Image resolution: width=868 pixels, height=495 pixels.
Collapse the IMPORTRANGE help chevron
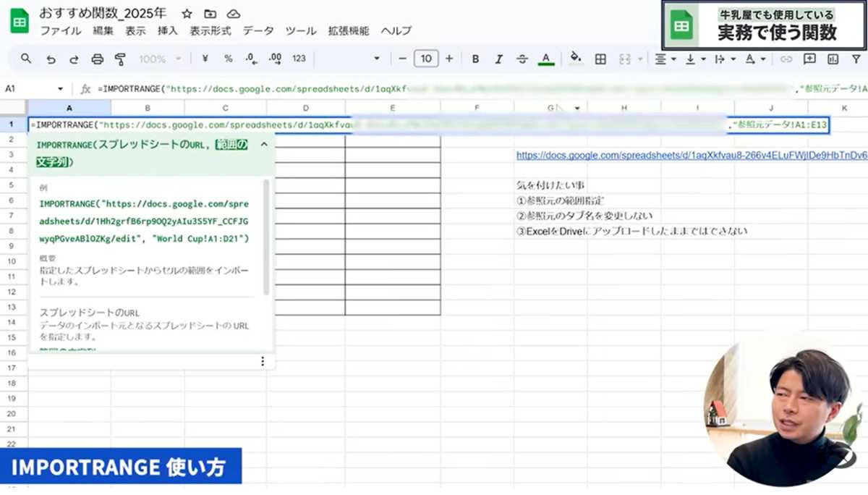click(264, 145)
